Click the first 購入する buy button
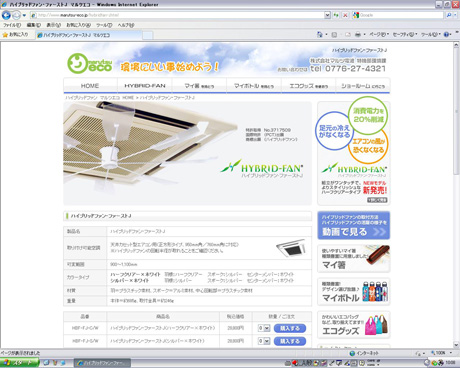 (290, 328)
